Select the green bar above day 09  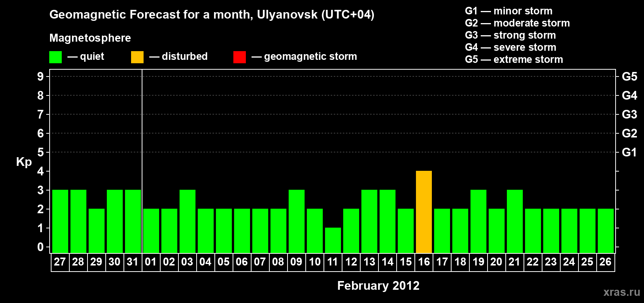point(296,221)
